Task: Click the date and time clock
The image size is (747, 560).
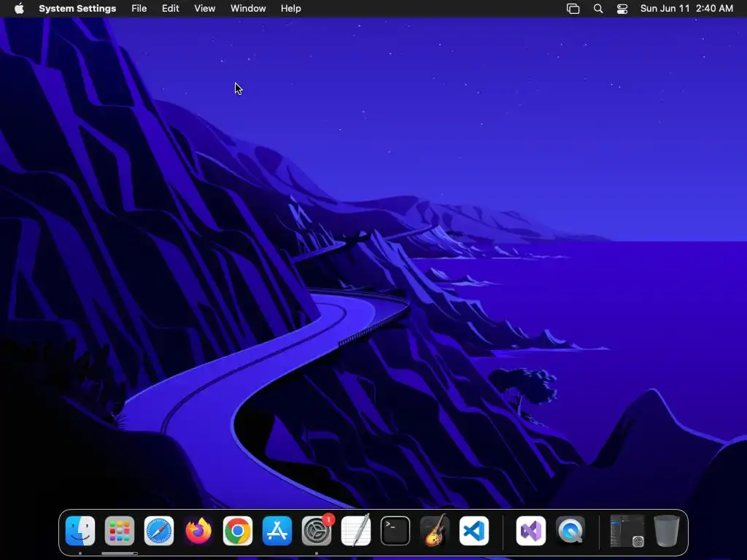Action: pos(686,9)
